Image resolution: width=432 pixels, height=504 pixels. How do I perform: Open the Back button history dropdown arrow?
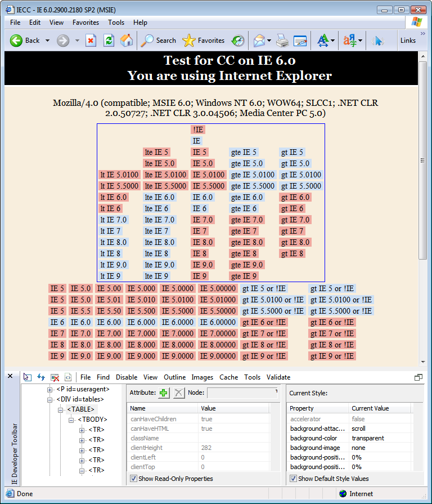[x=47, y=41]
